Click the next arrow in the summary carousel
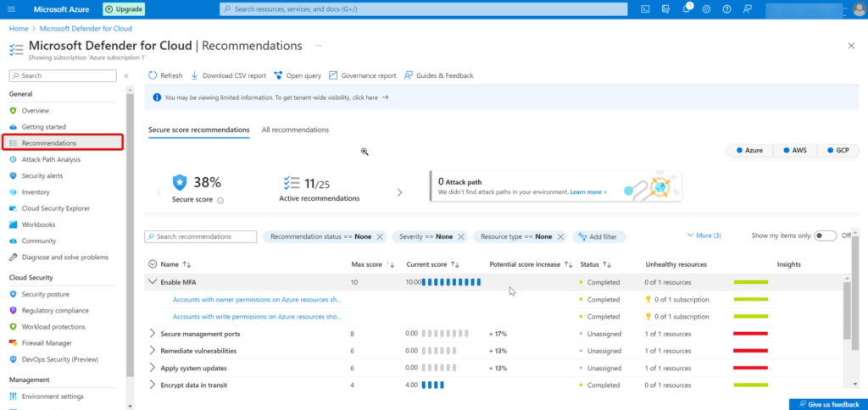 (400, 192)
